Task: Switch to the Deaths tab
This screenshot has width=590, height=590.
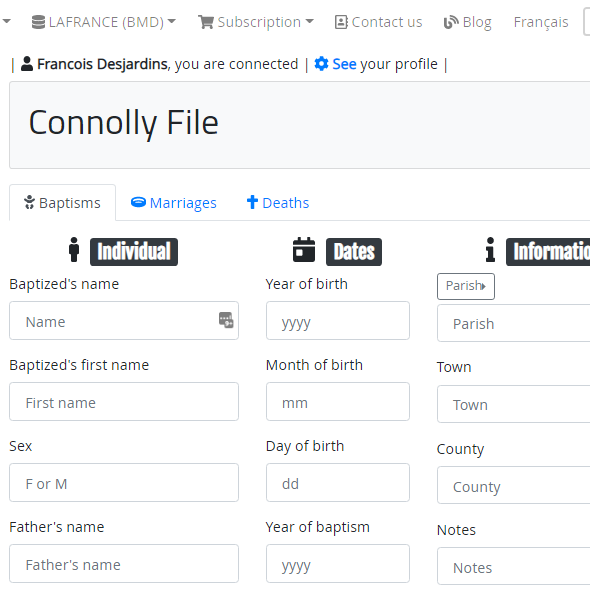Action: 278,202
